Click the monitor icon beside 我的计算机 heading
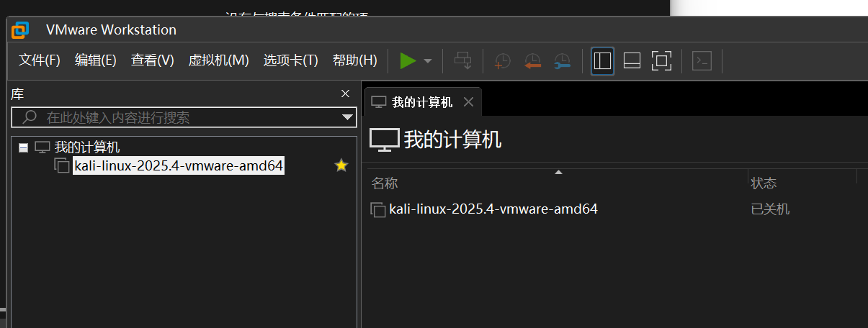 [x=385, y=140]
